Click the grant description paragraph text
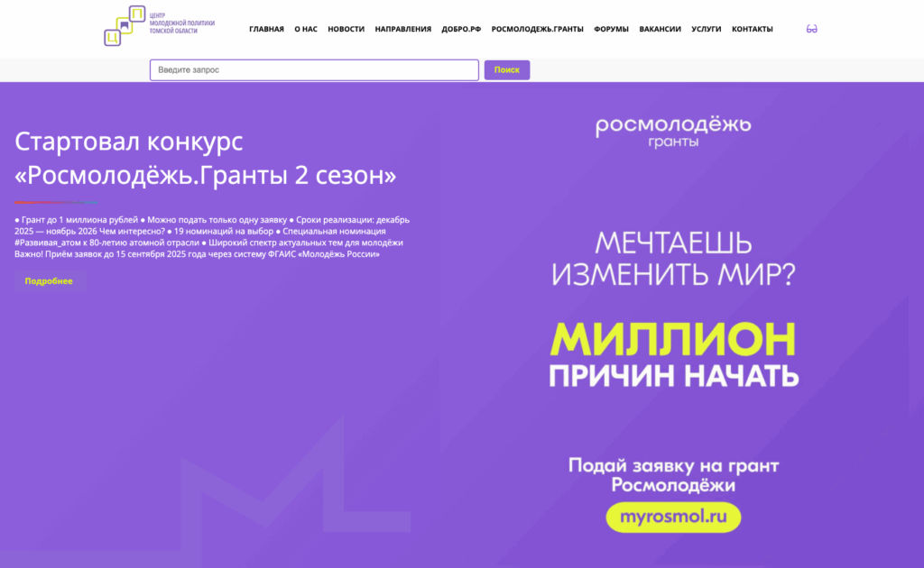Viewport: 924px width, 568px height. 212,236
